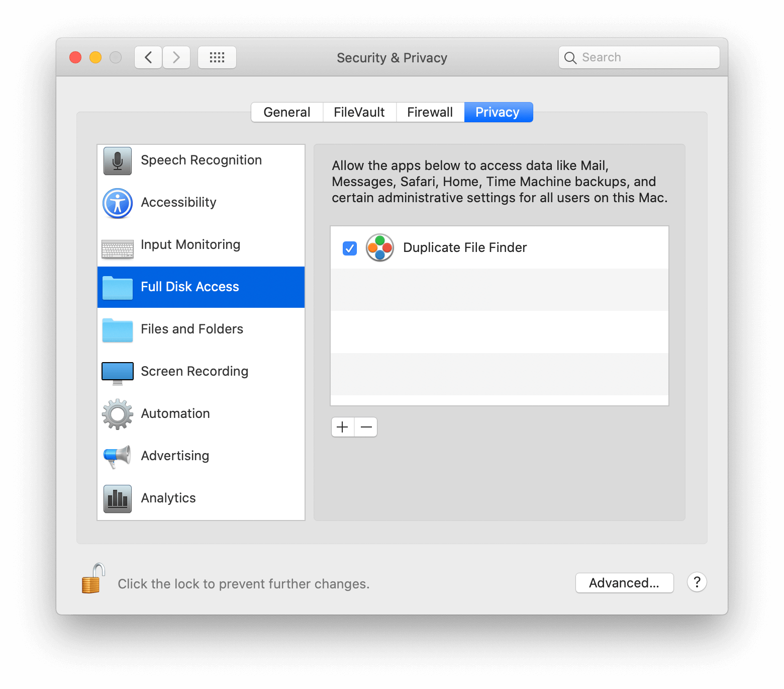Select Full Disk Access in the sidebar
The width and height of the screenshot is (784, 689).
(x=190, y=287)
